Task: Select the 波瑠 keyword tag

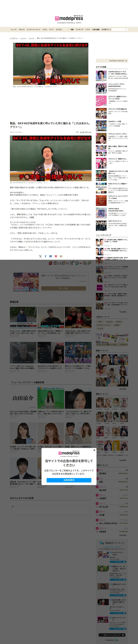Action: [100, 322]
